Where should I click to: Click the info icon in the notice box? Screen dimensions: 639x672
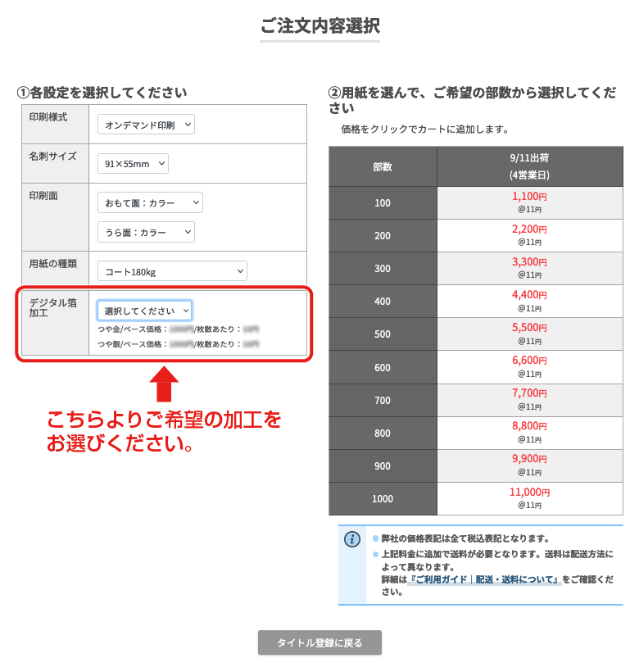(x=352, y=539)
